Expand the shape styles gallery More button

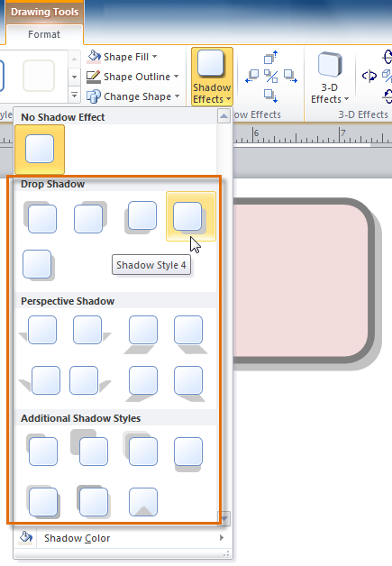tap(75, 96)
